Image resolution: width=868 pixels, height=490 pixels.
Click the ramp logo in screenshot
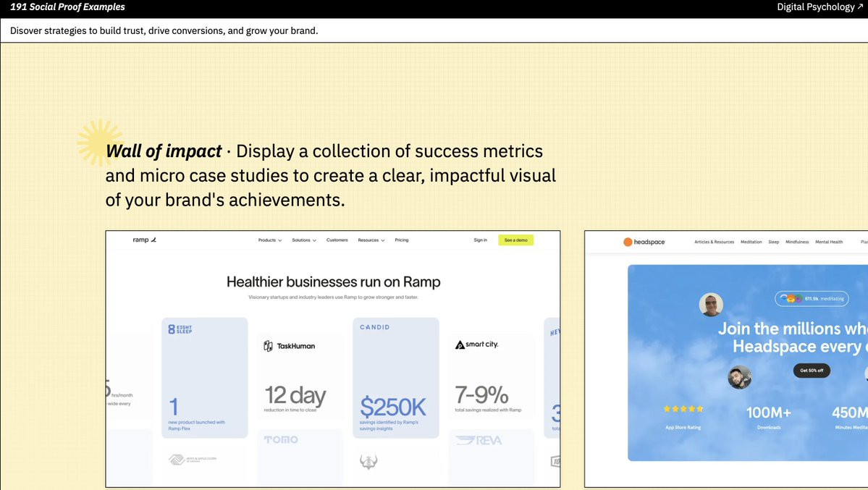[x=145, y=240]
